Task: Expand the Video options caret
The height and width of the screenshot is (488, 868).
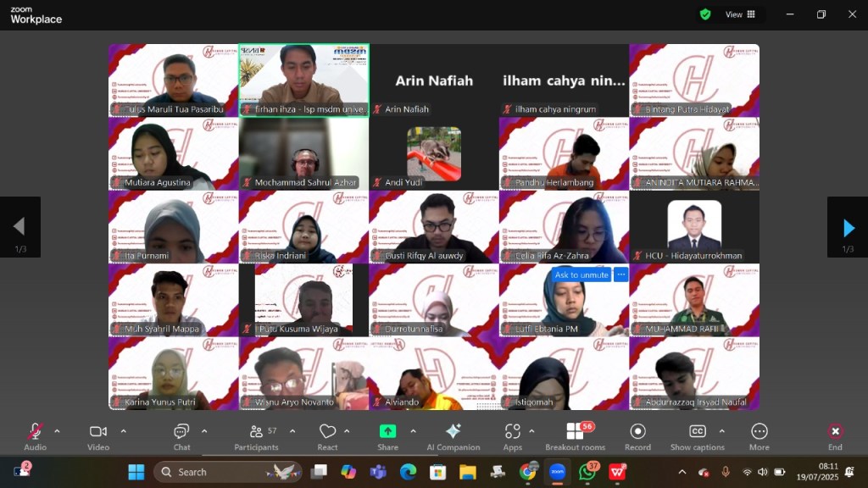Action: (123, 431)
